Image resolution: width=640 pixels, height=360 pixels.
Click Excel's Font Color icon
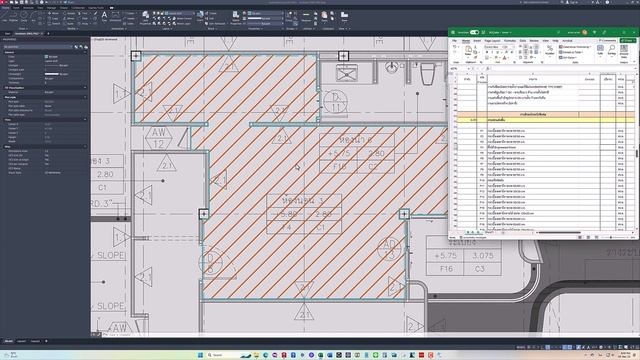click(x=504, y=58)
